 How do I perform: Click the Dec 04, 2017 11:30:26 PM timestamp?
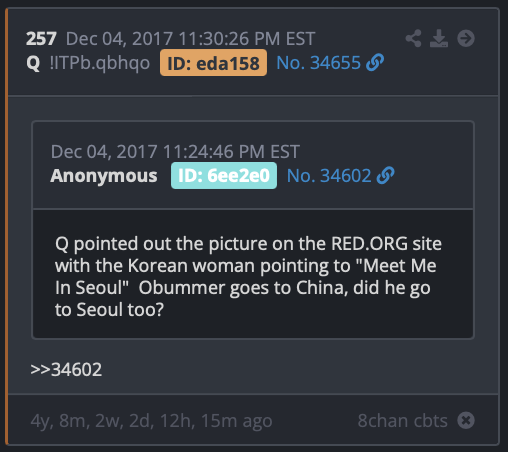tap(190, 39)
